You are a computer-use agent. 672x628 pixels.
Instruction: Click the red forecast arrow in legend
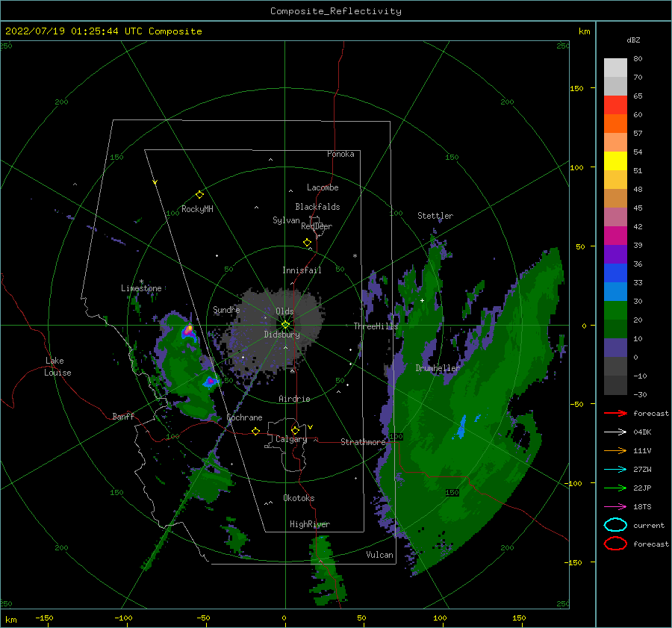click(615, 413)
